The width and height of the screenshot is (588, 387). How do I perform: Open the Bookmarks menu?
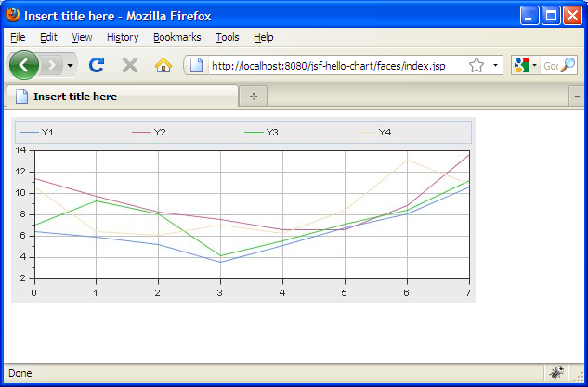[x=176, y=37]
